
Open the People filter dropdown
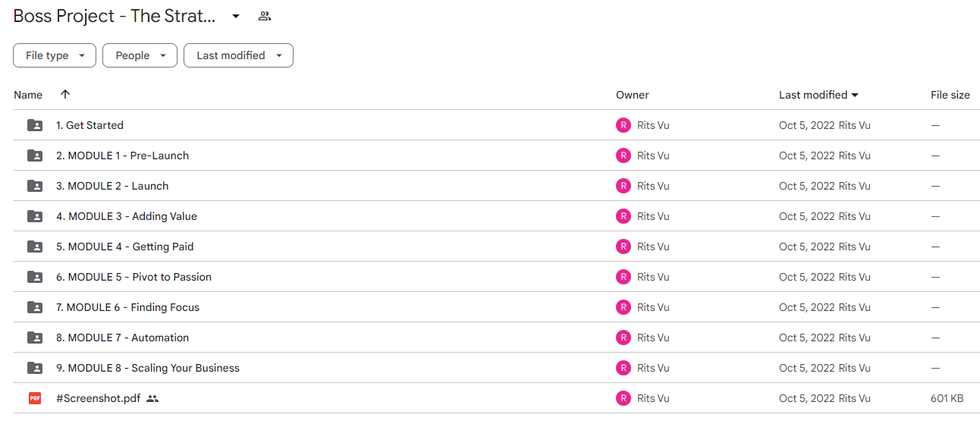pos(140,55)
